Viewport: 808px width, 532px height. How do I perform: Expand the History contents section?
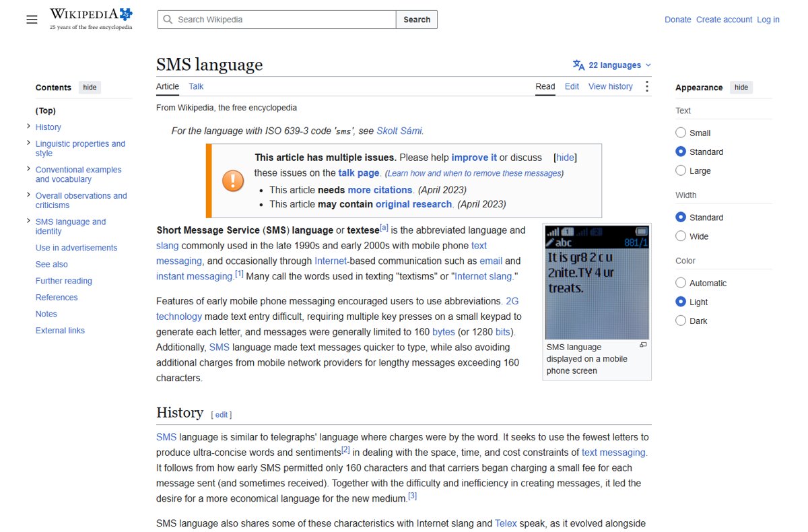click(x=28, y=127)
